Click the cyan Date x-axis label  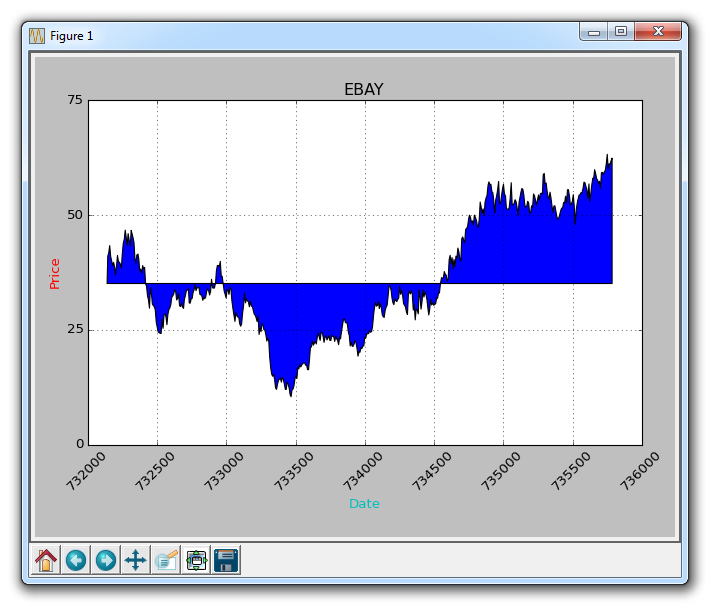(364, 503)
